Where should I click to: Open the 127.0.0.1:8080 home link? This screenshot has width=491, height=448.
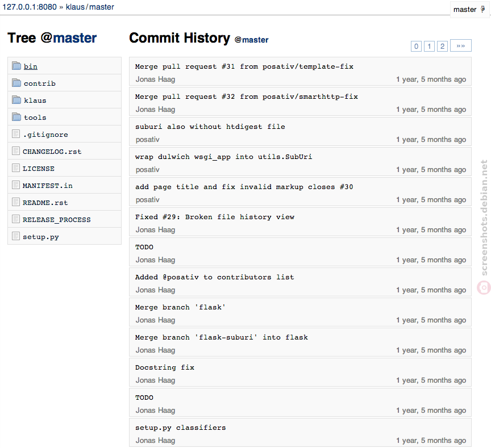point(30,7)
